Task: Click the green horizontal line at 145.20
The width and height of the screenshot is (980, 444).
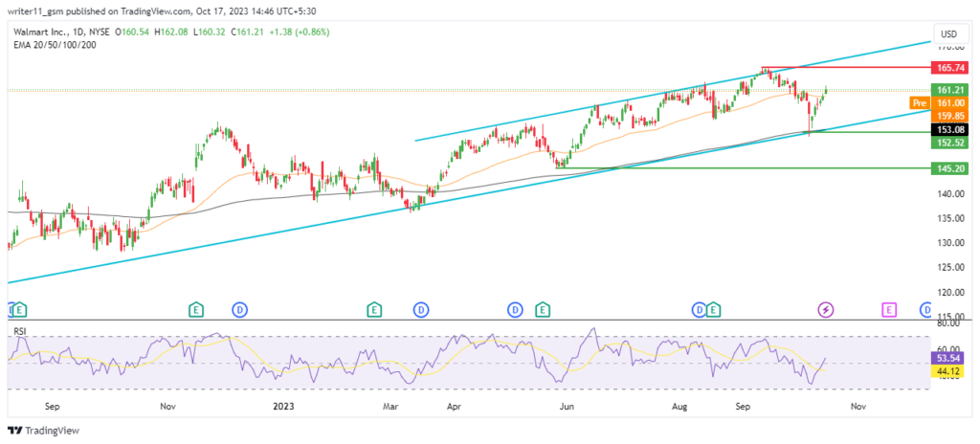Action: [742, 167]
